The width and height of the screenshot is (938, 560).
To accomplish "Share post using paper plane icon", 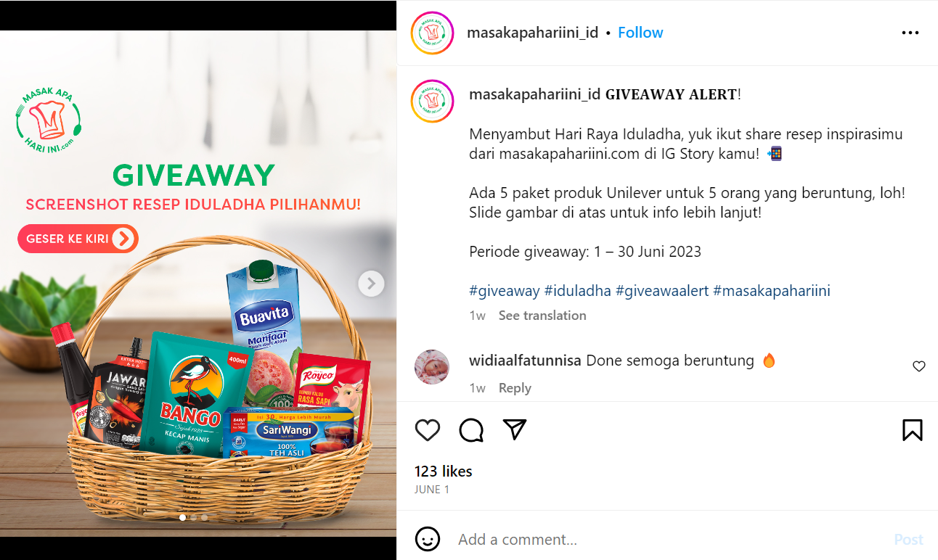I will tap(515, 429).
